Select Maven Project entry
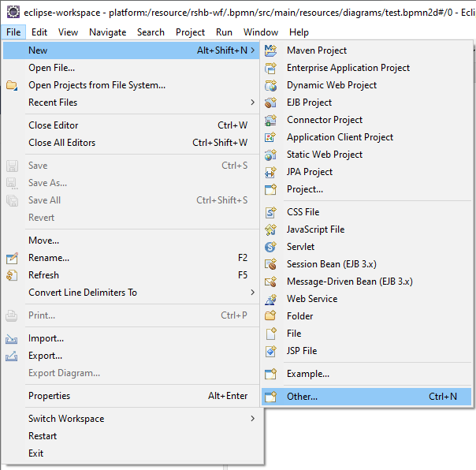Screen dimensions: 476x470 (366, 50)
